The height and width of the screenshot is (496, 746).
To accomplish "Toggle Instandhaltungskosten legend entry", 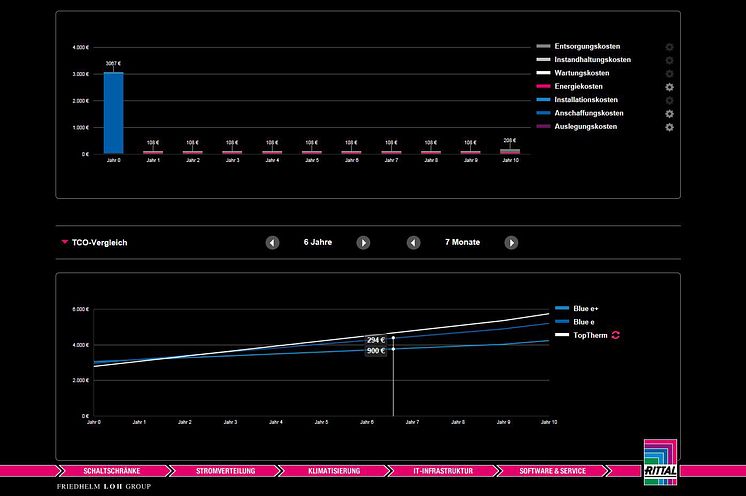I will pos(584,59).
